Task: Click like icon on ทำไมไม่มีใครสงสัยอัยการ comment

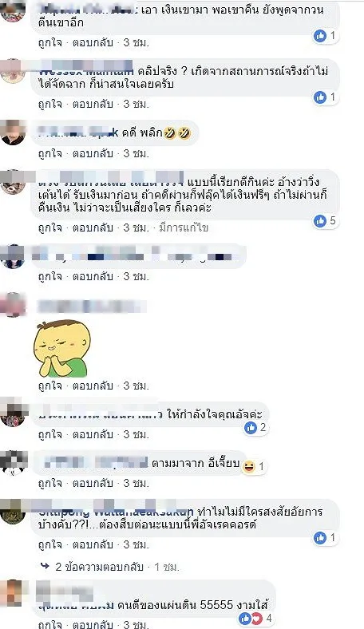Action: click(320, 538)
